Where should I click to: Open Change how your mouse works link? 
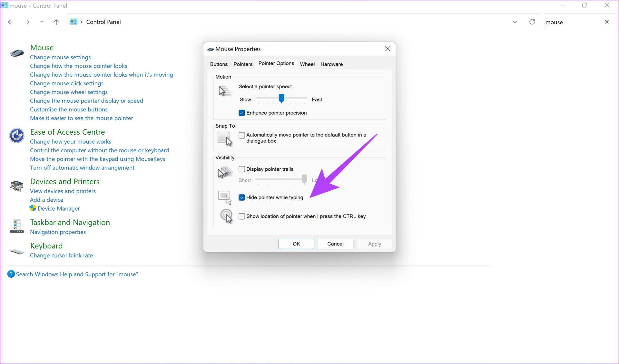tap(71, 141)
